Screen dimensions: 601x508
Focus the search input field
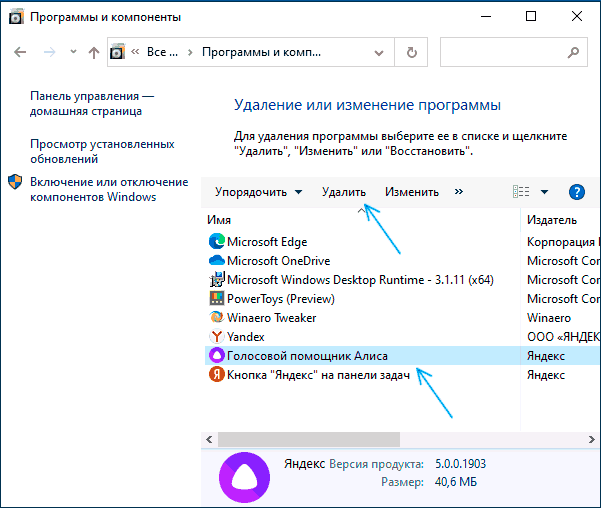503,52
